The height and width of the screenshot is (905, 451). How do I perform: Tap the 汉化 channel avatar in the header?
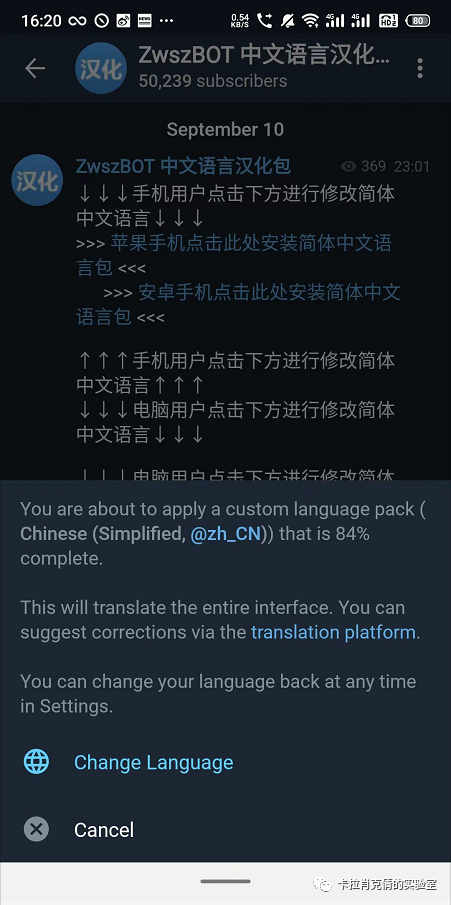(101, 68)
